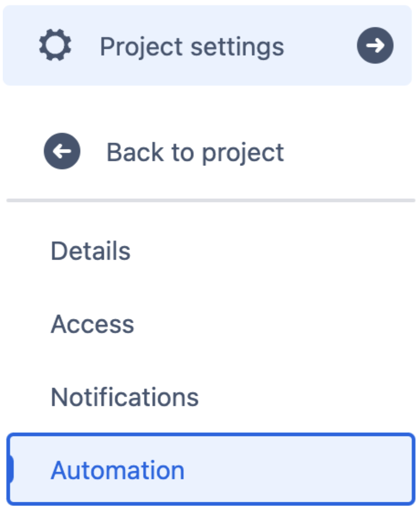Click the gear icon beside Project settings

click(55, 46)
